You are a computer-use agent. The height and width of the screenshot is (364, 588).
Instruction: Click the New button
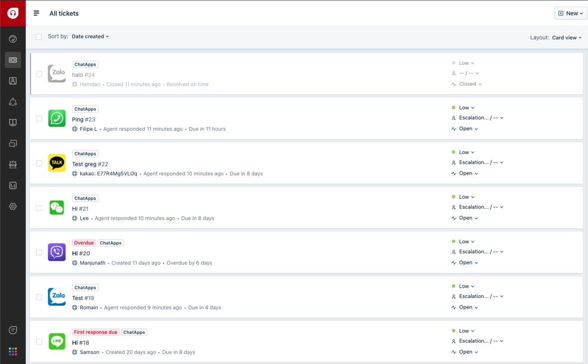coord(571,13)
